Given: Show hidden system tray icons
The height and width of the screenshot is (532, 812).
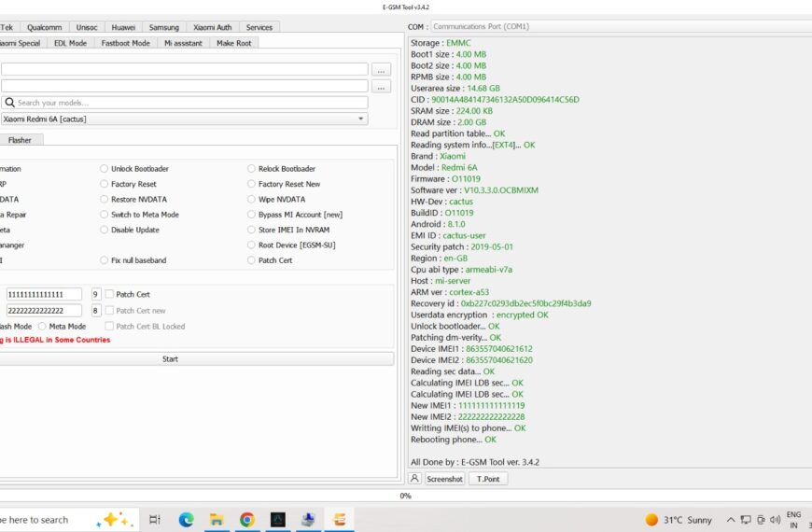Looking at the screenshot, I should pyautogui.click(x=730, y=520).
